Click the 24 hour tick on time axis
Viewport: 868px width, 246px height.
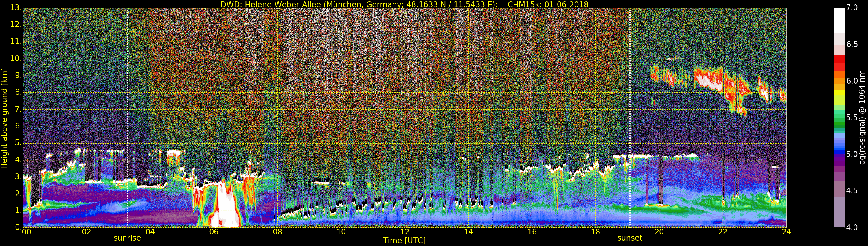click(x=786, y=232)
